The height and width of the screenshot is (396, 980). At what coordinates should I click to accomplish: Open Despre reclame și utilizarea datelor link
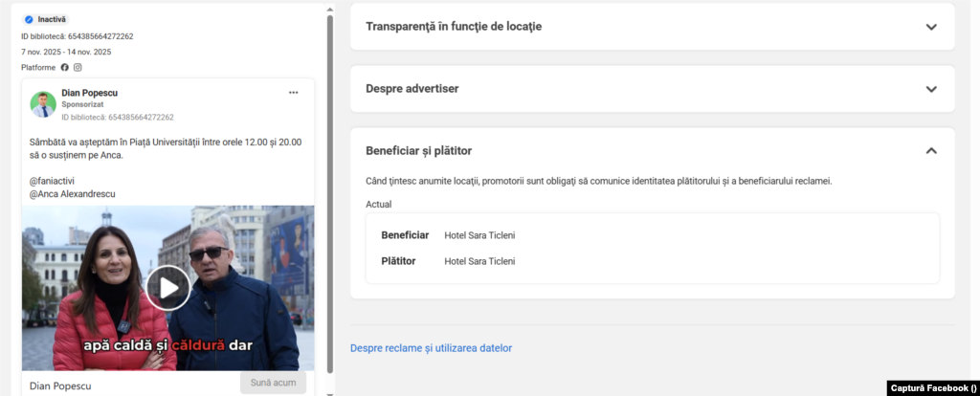[x=431, y=348]
